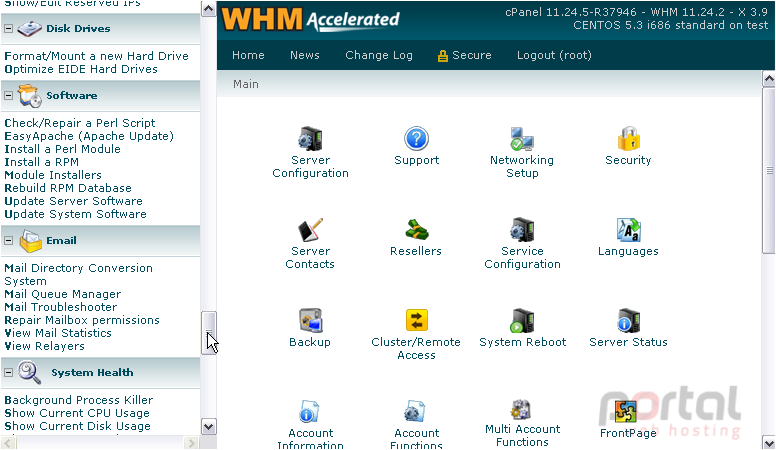This screenshot has width=776, height=450.
Task: Click left sidebar scroll-down arrow
Action: click(208, 427)
